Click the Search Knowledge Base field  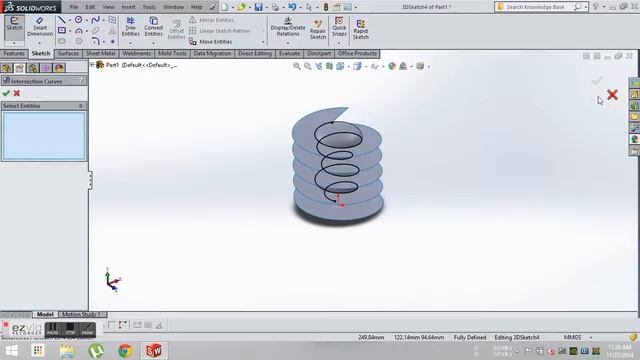(535, 7)
